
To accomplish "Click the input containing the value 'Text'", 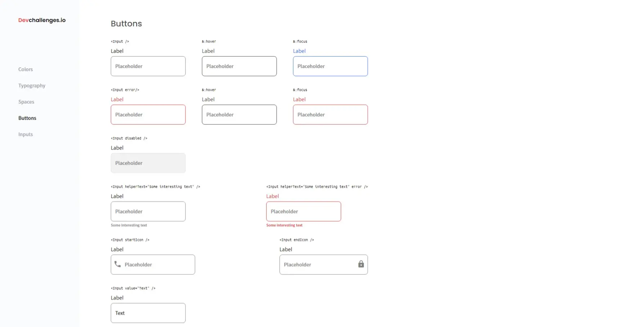I will click(x=148, y=313).
